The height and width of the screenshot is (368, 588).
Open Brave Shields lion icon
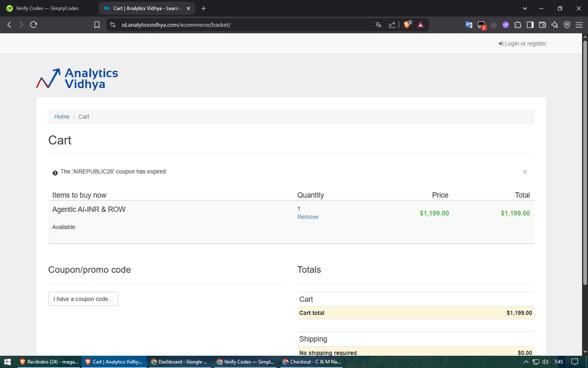[408, 25]
